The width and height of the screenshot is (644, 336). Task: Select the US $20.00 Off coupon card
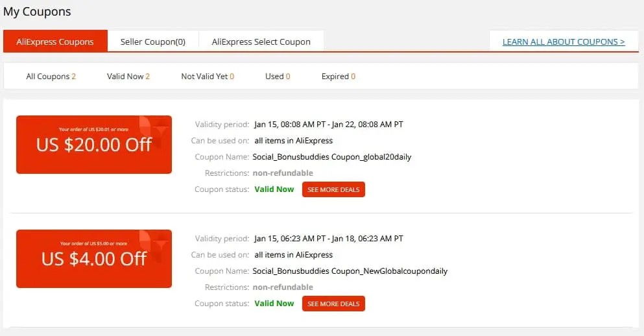click(x=94, y=145)
